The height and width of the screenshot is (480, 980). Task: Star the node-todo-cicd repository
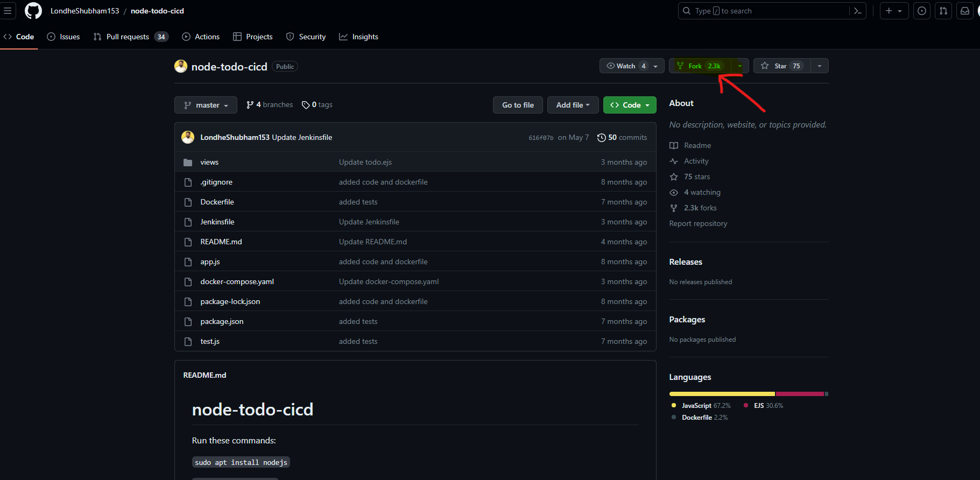point(782,66)
